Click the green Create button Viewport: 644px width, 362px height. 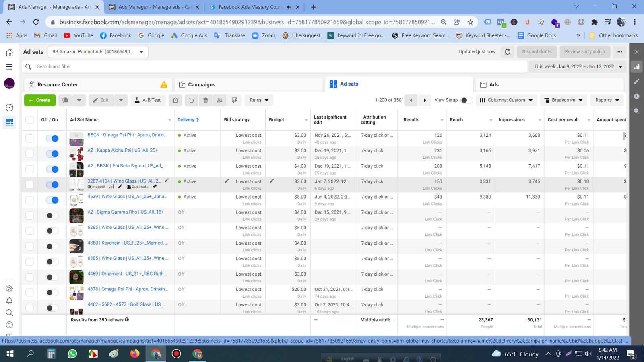tap(40, 100)
